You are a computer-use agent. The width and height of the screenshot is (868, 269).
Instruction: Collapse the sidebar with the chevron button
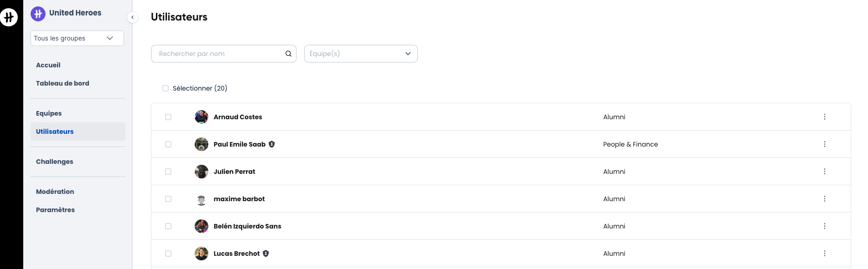(x=132, y=17)
